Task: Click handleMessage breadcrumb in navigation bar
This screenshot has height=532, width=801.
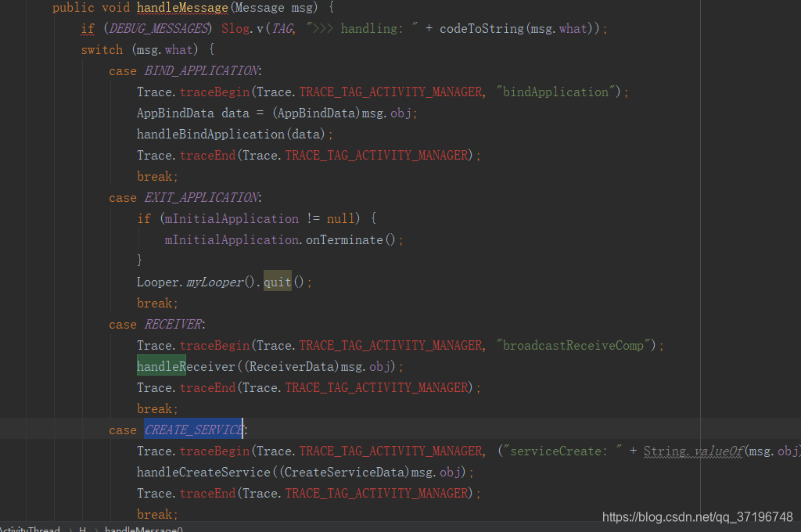Action: coord(144,528)
